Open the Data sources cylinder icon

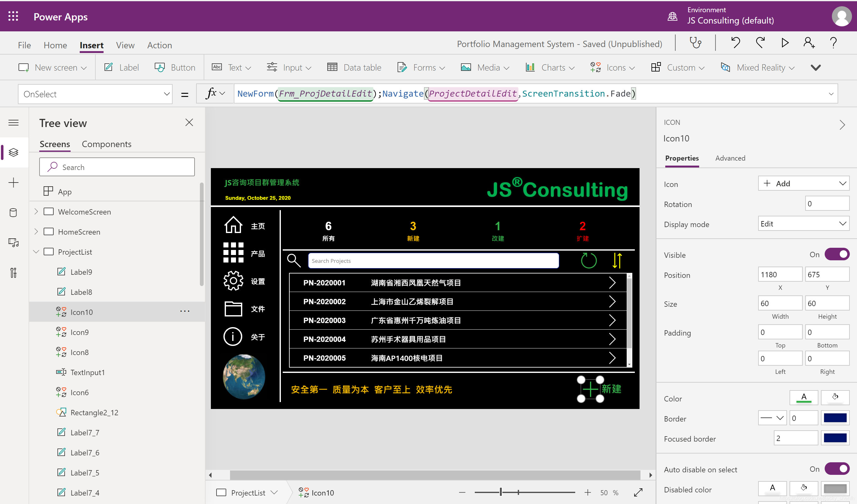[x=13, y=213]
